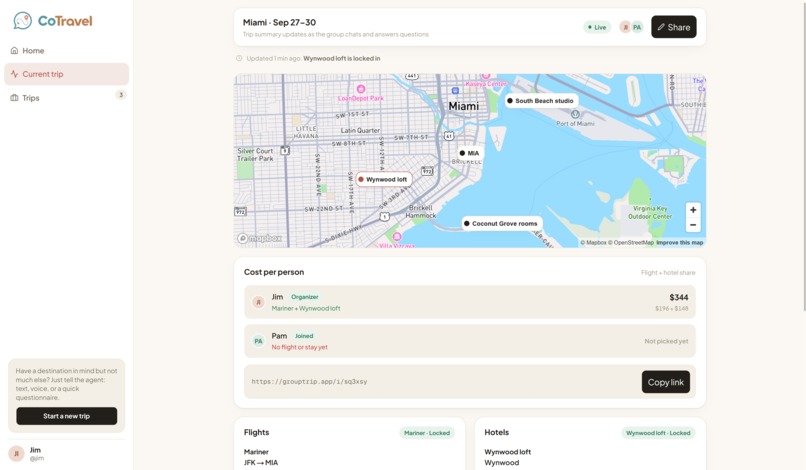
Task: Select the South Beach studio map marker
Action: pos(541,101)
